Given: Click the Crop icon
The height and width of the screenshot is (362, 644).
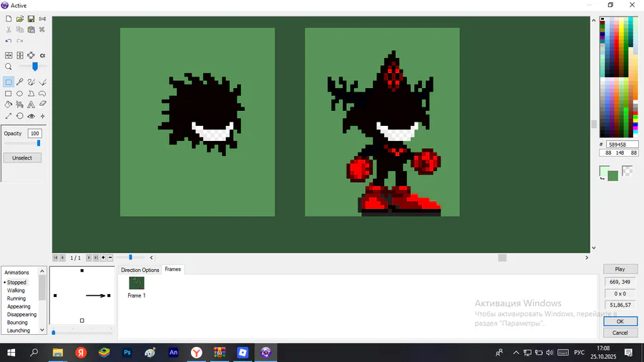Looking at the screenshot, I should click(31, 55).
